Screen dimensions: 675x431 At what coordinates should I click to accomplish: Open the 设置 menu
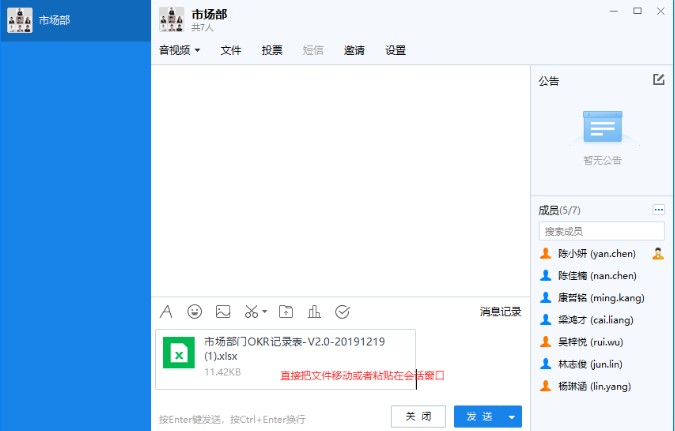tap(395, 50)
